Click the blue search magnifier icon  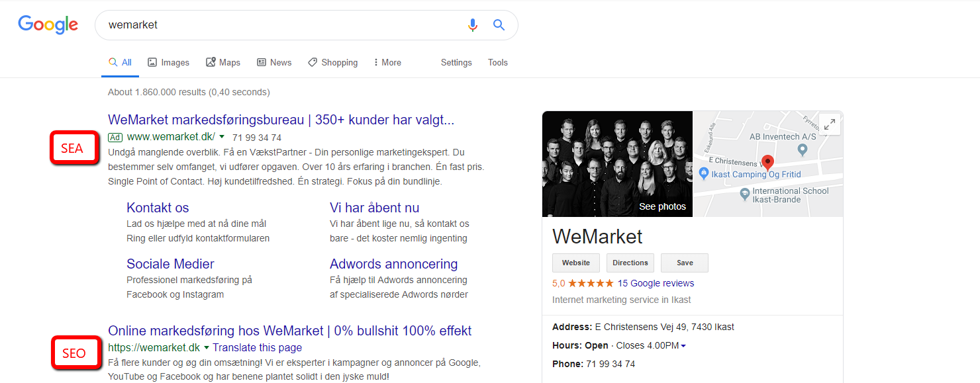499,25
